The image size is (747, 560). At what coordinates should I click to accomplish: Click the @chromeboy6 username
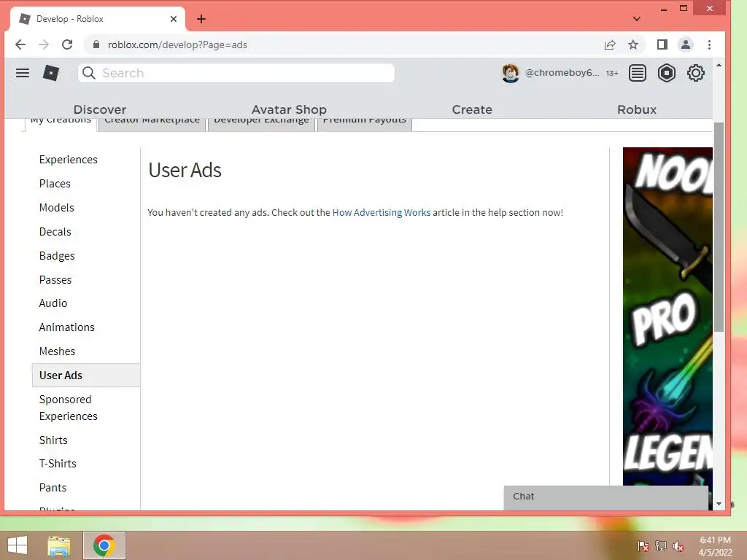[x=562, y=73]
